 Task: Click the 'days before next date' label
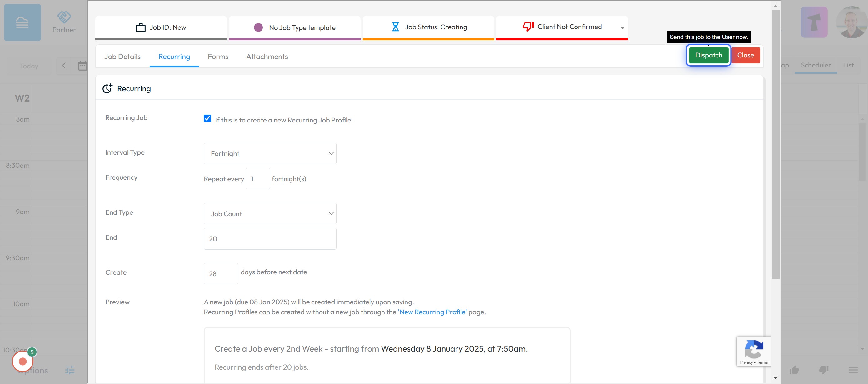[274, 272]
